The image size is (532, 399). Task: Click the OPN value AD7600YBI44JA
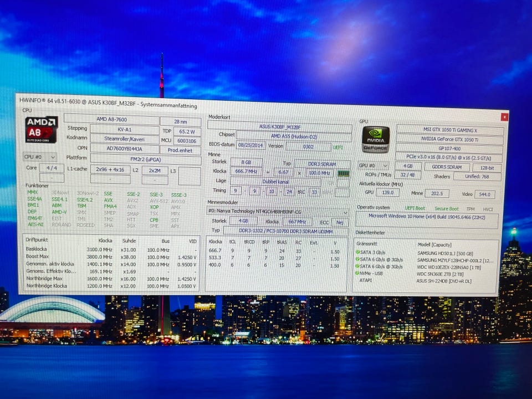pyautogui.click(x=124, y=149)
